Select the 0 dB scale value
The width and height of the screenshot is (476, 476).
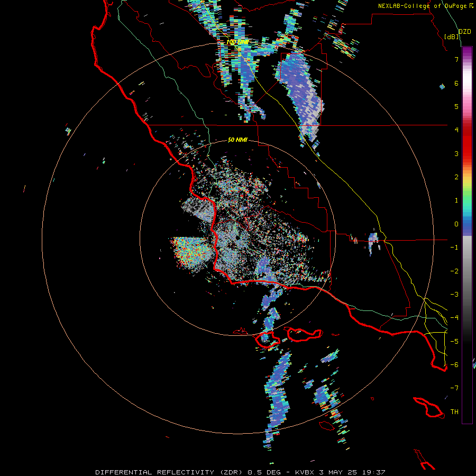456,224
